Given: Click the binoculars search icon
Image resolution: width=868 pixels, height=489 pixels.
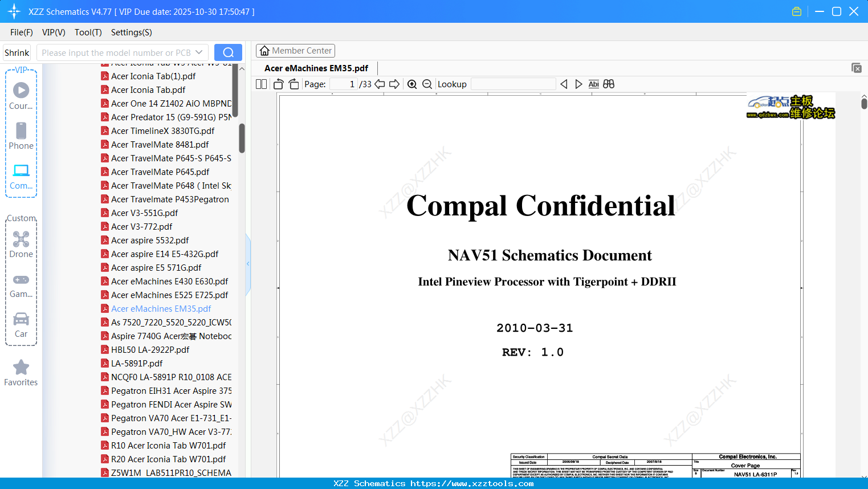Looking at the screenshot, I should tap(609, 84).
